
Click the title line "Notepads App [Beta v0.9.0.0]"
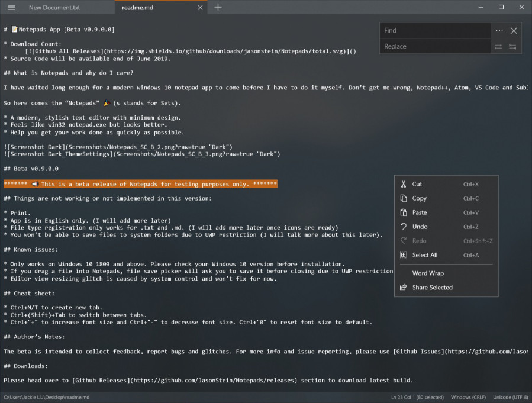point(59,30)
